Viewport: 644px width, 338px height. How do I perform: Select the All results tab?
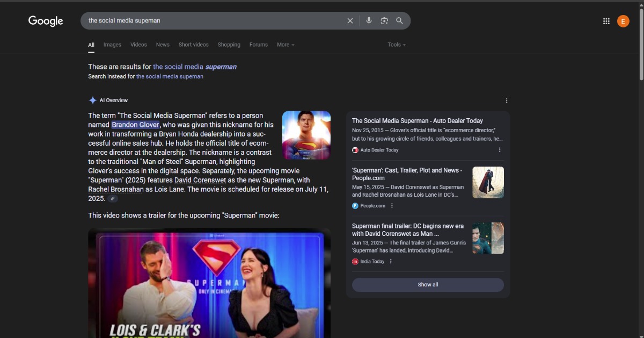coord(91,45)
